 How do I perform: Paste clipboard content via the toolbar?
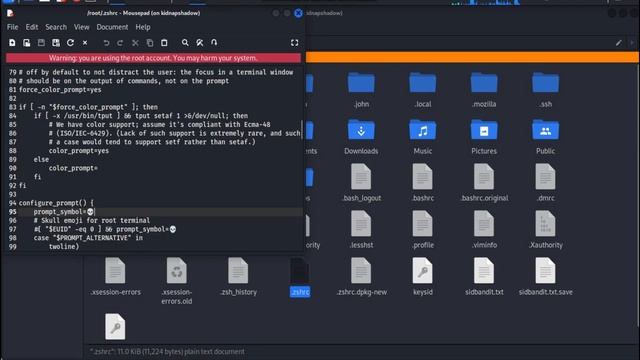(x=164, y=43)
